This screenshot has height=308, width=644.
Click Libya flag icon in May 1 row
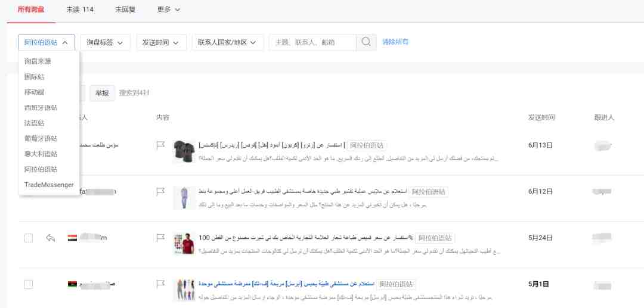pyautogui.click(x=72, y=284)
